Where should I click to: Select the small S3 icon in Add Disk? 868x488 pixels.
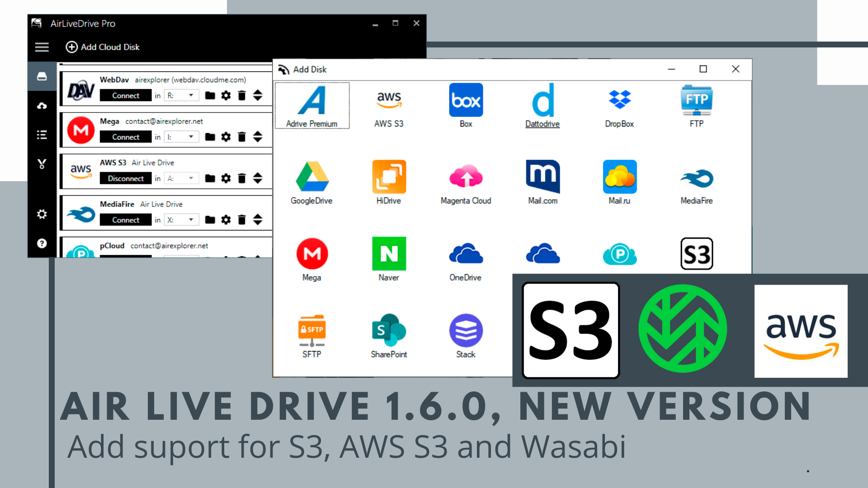[x=697, y=253]
